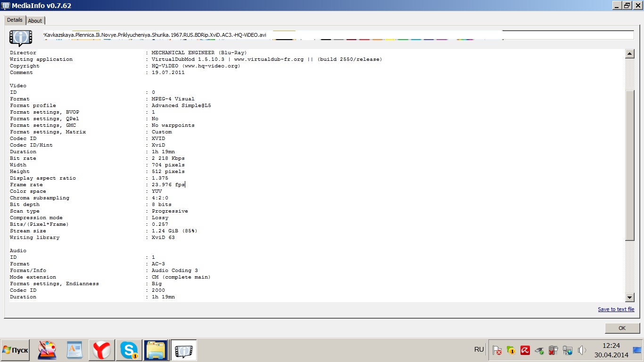Click the battery power tray icon
Screen dimensions: 644x362
pos(553,350)
